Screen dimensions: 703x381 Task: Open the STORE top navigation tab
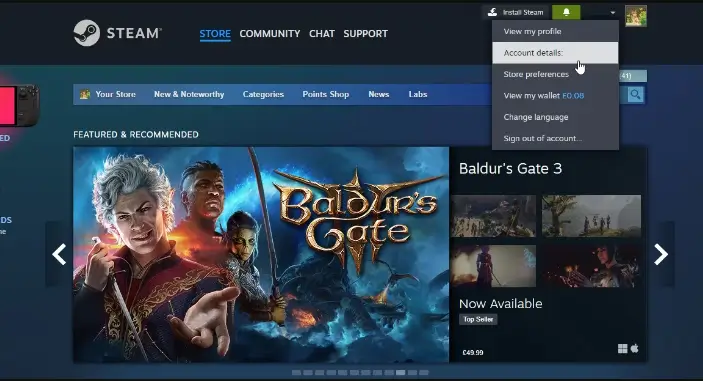215,34
